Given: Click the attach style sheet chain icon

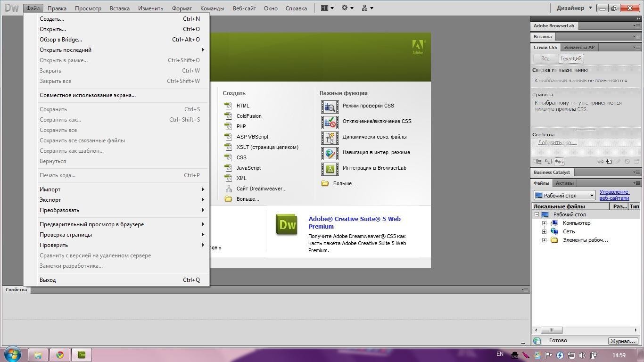Looking at the screenshot, I should 600,161.
